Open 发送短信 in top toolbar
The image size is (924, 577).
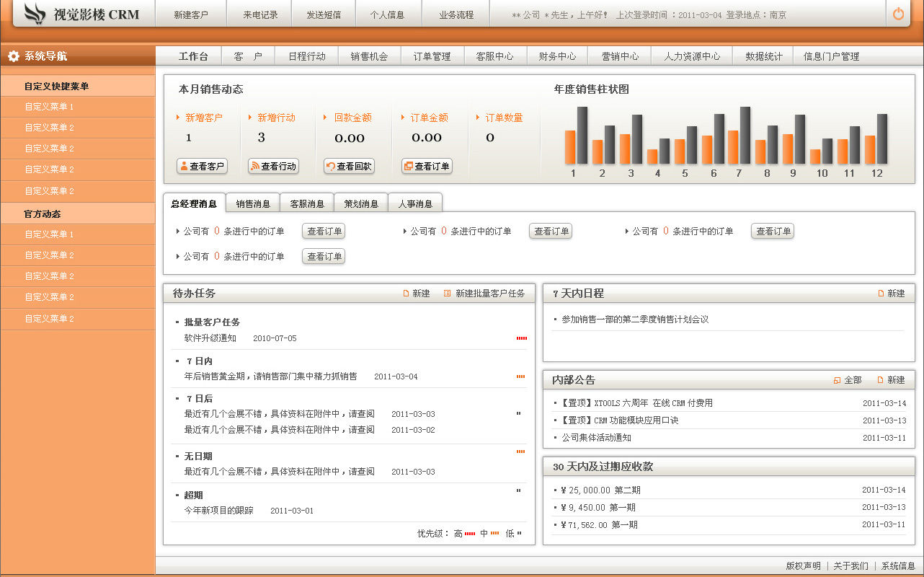coord(324,14)
